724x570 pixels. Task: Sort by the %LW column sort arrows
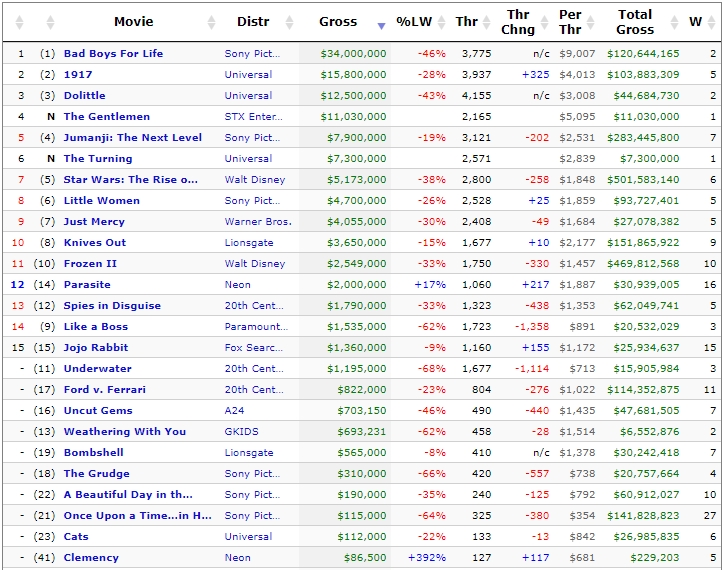click(x=442, y=22)
